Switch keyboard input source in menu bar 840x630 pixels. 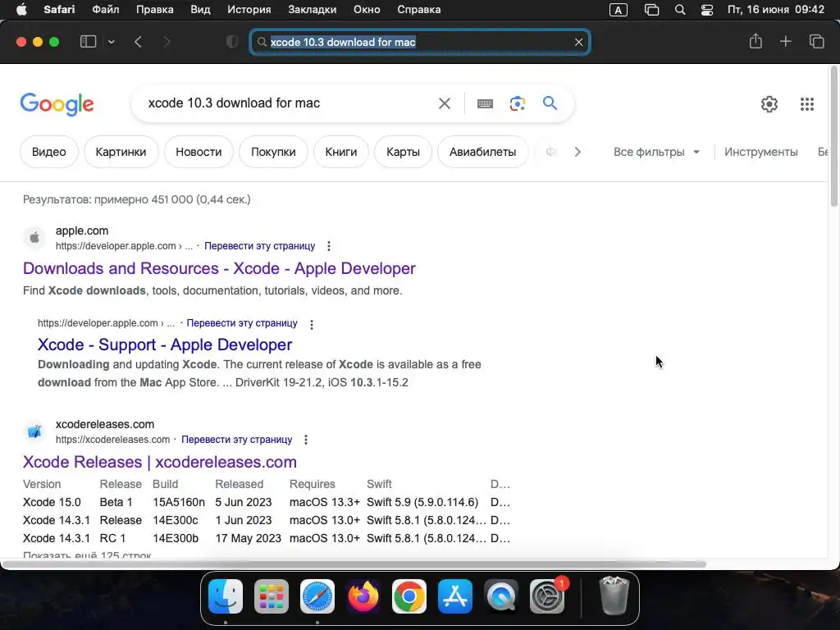click(x=619, y=10)
